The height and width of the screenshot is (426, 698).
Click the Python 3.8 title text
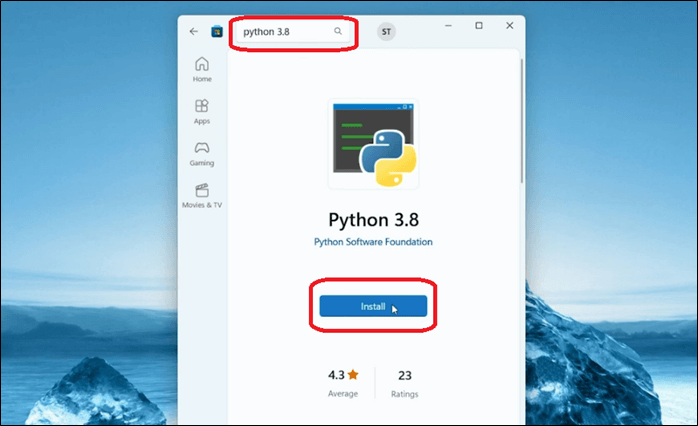pyautogui.click(x=373, y=220)
